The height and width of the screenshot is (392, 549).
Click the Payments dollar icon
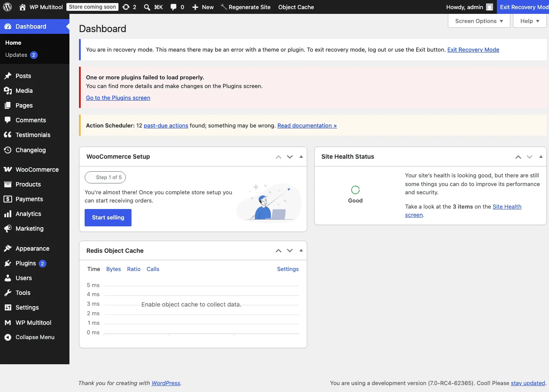click(x=8, y=199)
